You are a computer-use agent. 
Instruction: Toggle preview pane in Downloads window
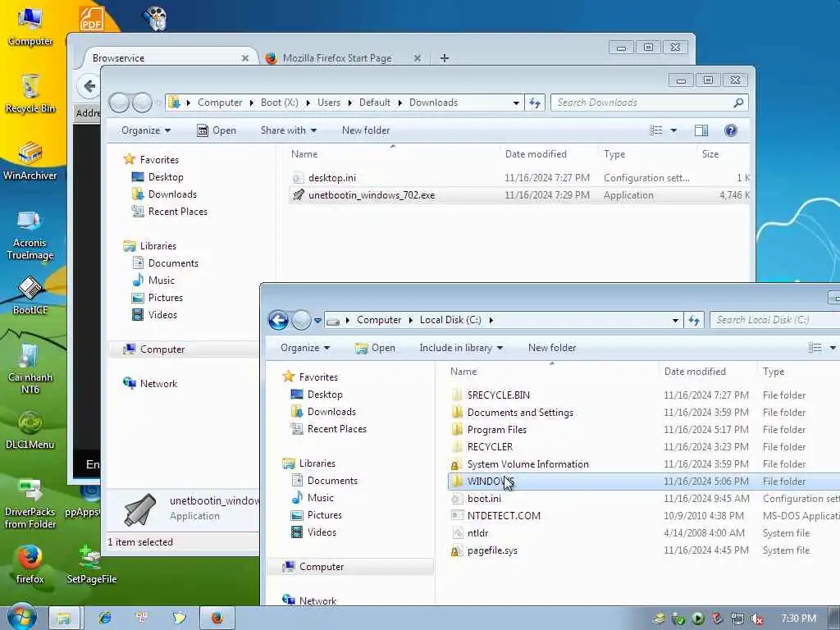pyautogui.click(x=701, y=130)
